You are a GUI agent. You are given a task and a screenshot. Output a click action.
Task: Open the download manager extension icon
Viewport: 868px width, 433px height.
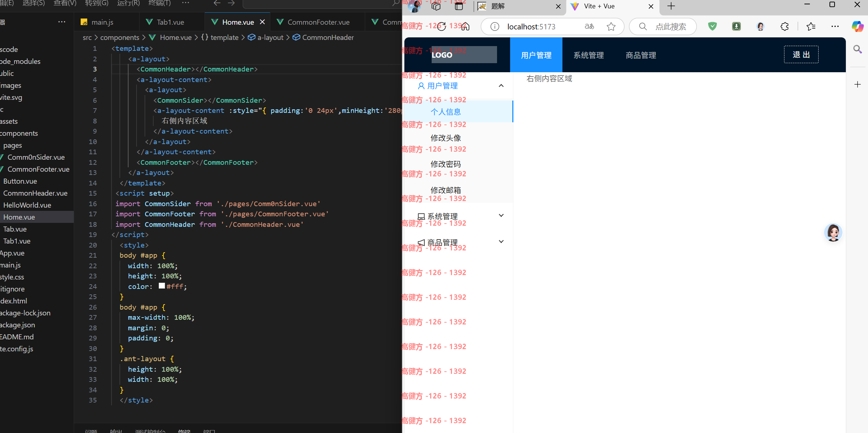[x=736, y=26]
